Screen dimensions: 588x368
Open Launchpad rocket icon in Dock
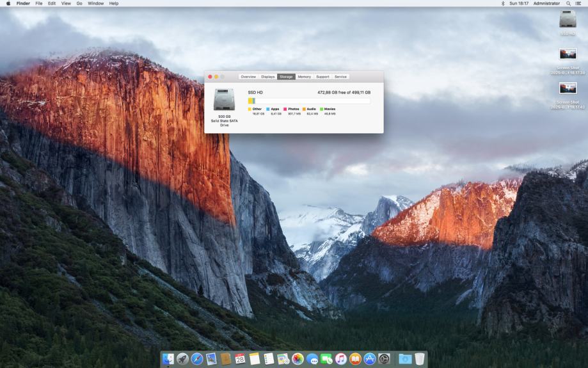[x=182, y=359]
